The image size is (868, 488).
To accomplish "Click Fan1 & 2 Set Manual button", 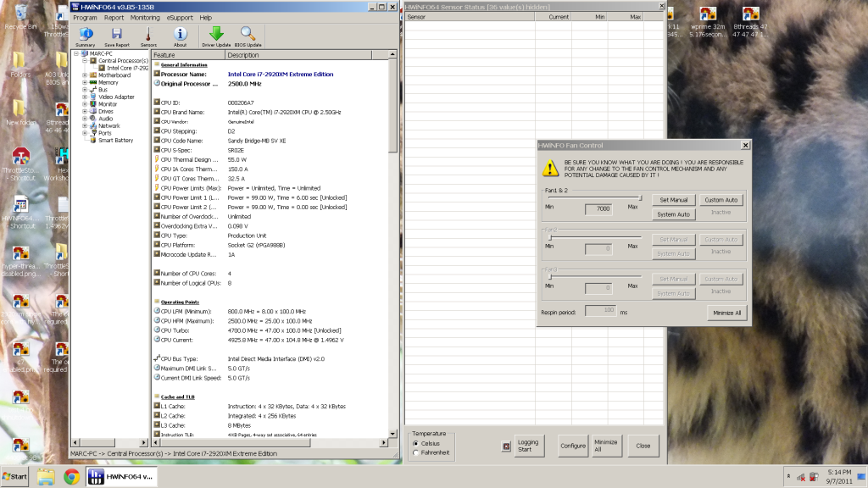I will coord(673,200).
